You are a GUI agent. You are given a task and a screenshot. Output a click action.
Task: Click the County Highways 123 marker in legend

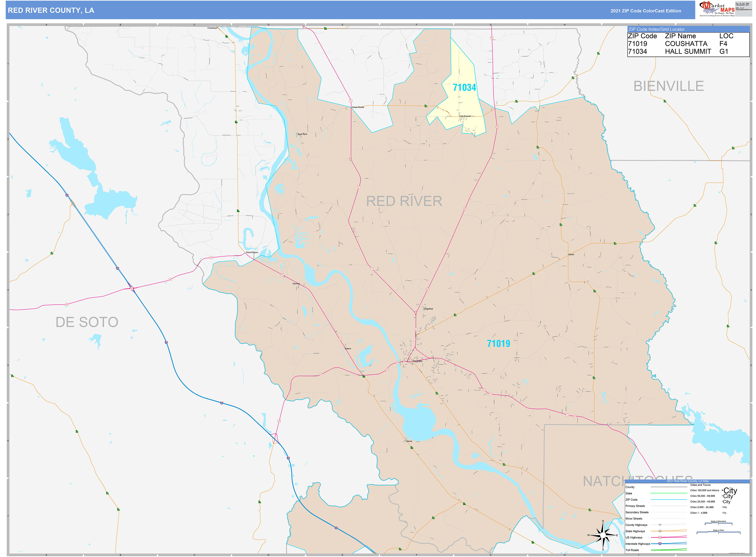[660, 525]
